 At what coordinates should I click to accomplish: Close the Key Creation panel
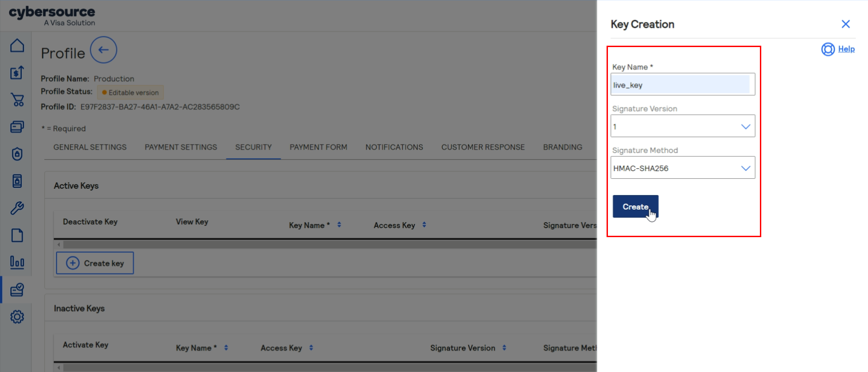(845, 24)
